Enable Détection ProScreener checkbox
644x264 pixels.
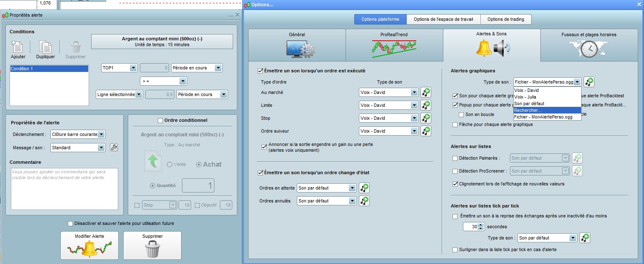click(x=455, y=171)
